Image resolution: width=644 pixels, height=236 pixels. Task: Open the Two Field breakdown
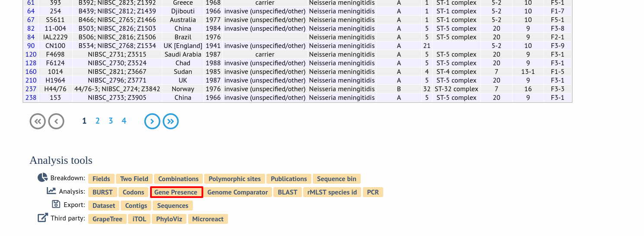pyautogui.click(x=134, y=179)
